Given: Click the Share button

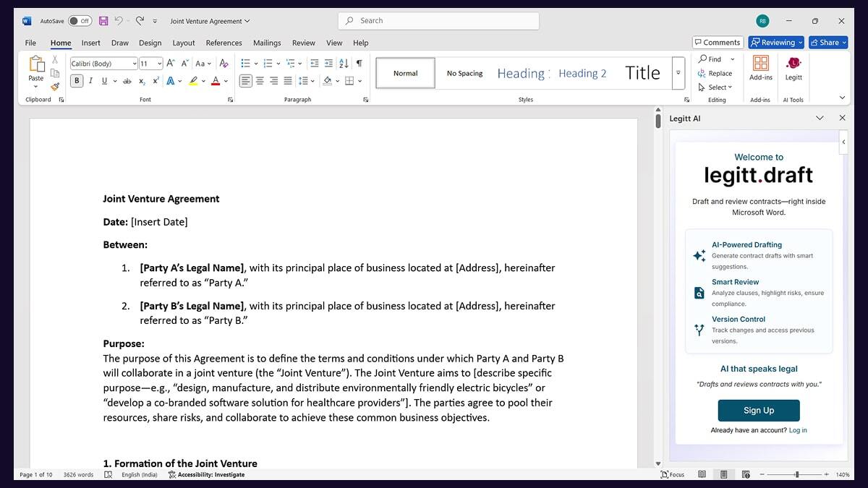Looking at the screenshot, I should coord(828,43).
